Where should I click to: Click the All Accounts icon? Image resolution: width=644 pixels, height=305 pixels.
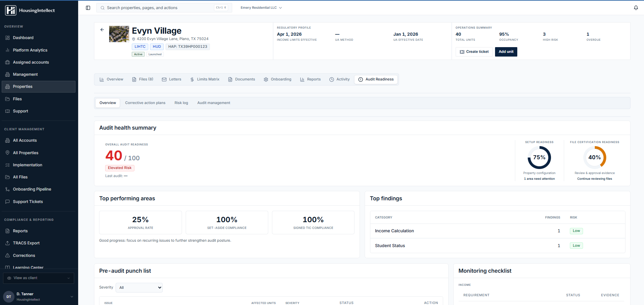point(7,140)
